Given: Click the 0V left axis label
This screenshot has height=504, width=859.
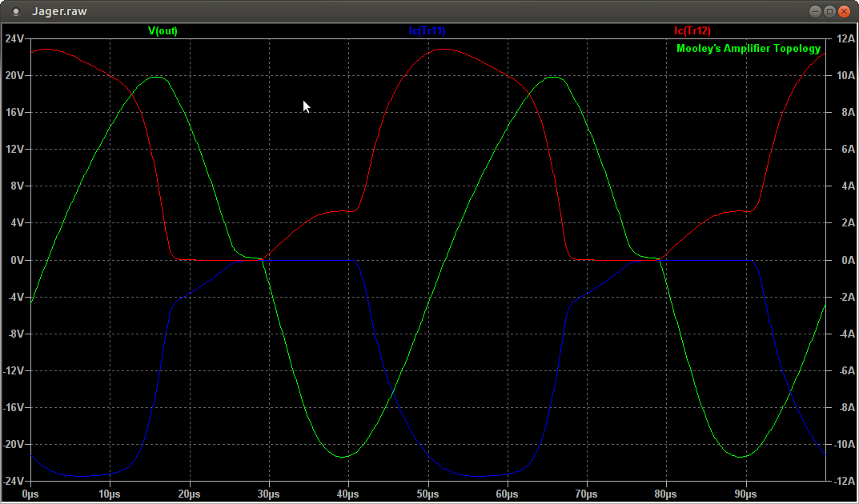Looking at the screenshot, I should (18, 260).
